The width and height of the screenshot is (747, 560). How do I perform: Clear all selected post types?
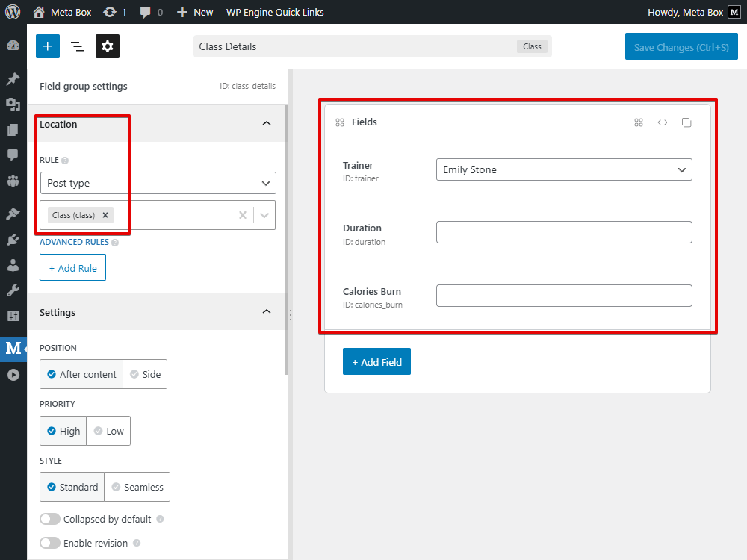(x=243, y=215)
